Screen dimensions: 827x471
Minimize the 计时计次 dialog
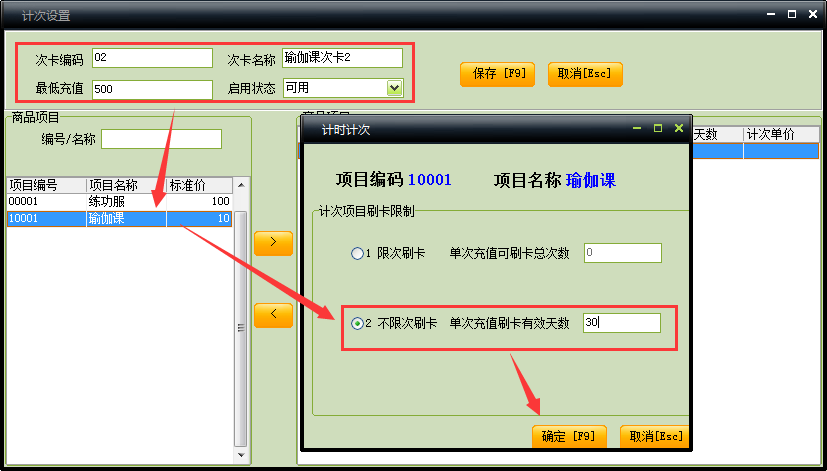[x=637, y=129]
